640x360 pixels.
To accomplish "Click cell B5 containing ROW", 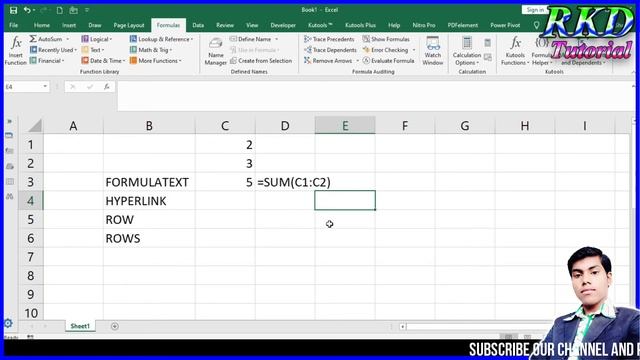I will pyautogui.click(x=149, y=220).
